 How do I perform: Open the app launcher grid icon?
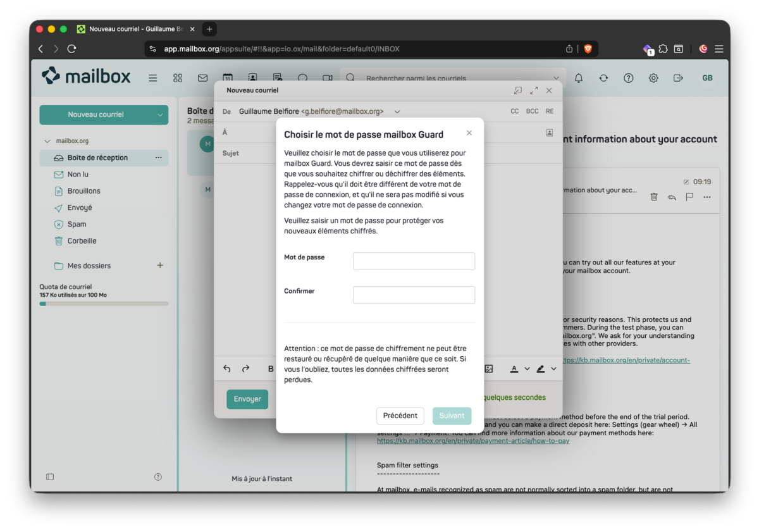pyautogui.click(x=178, y=78)
